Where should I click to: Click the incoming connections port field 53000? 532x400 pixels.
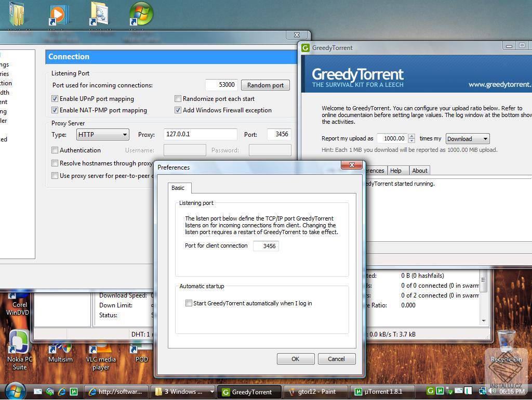[x=221, y=85]
